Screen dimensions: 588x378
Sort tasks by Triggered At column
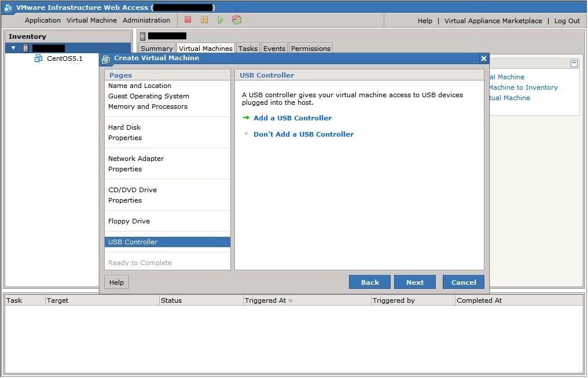[x=307, y=300]
